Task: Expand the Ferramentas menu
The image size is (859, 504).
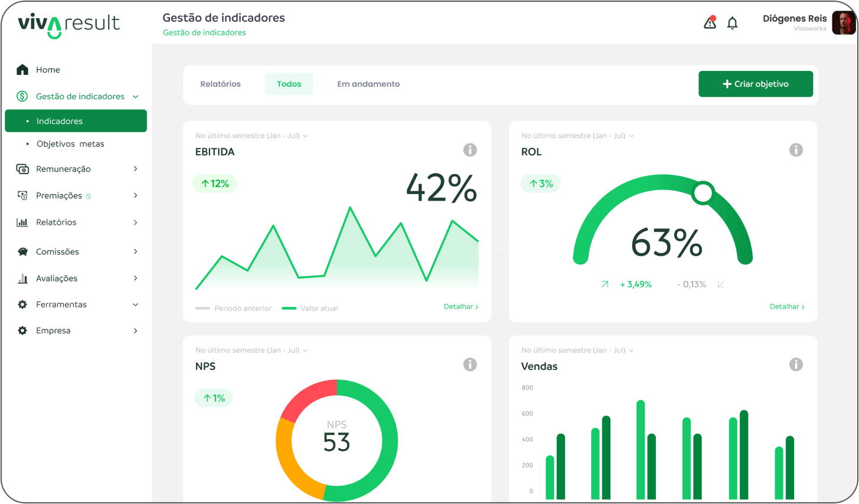Action: [x=135, y=305]
